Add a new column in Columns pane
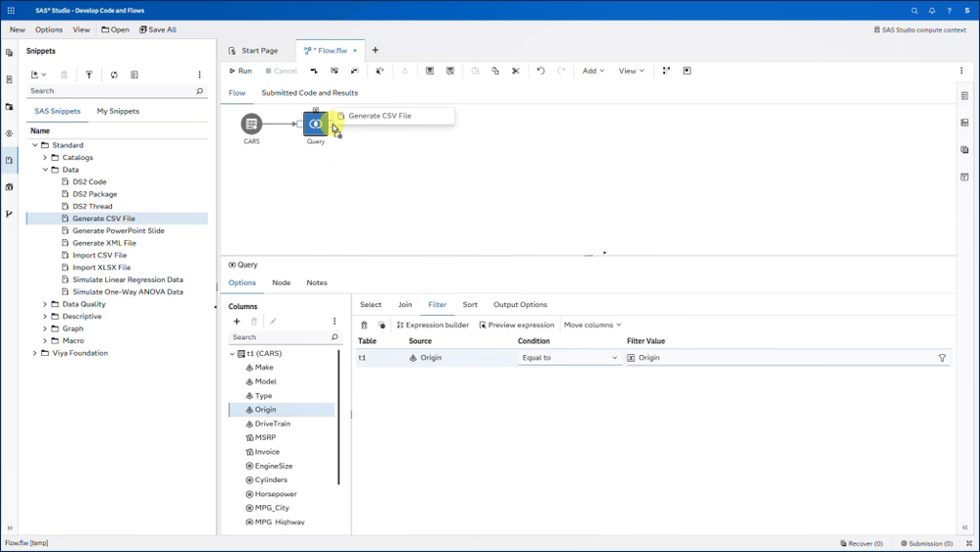This screenshot has width=980, height=552. (236, 321)
